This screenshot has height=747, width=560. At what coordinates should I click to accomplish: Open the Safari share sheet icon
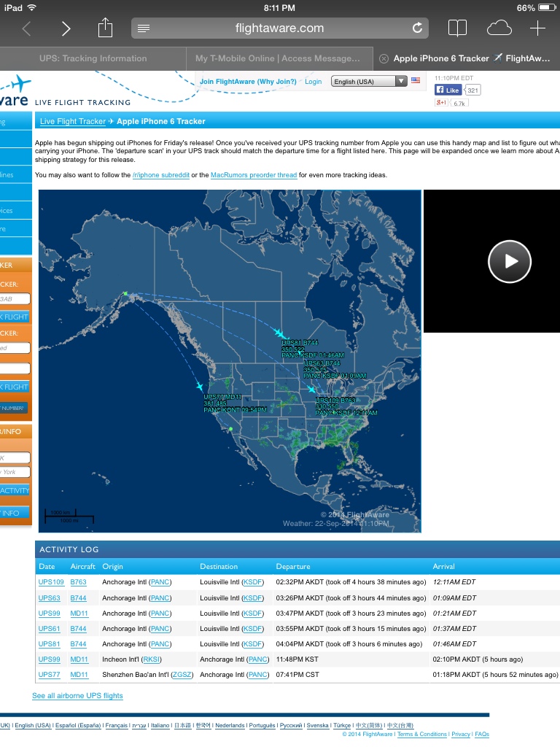105,28
